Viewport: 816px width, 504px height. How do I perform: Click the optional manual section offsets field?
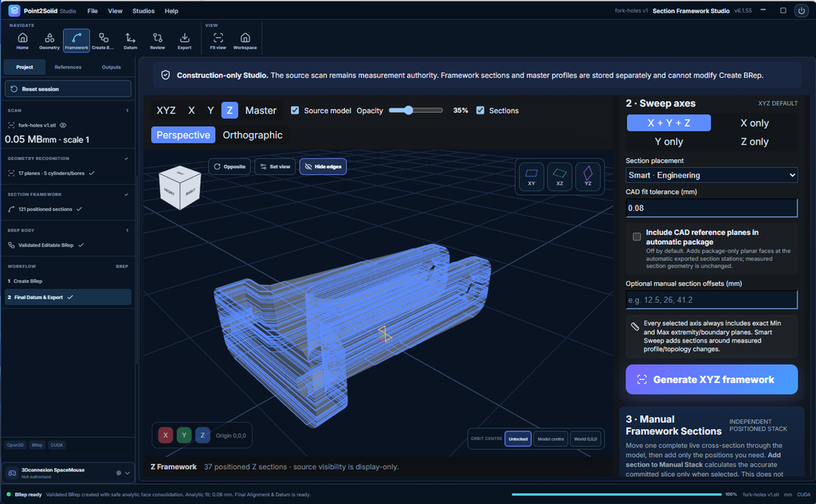[x=712, y=300]
